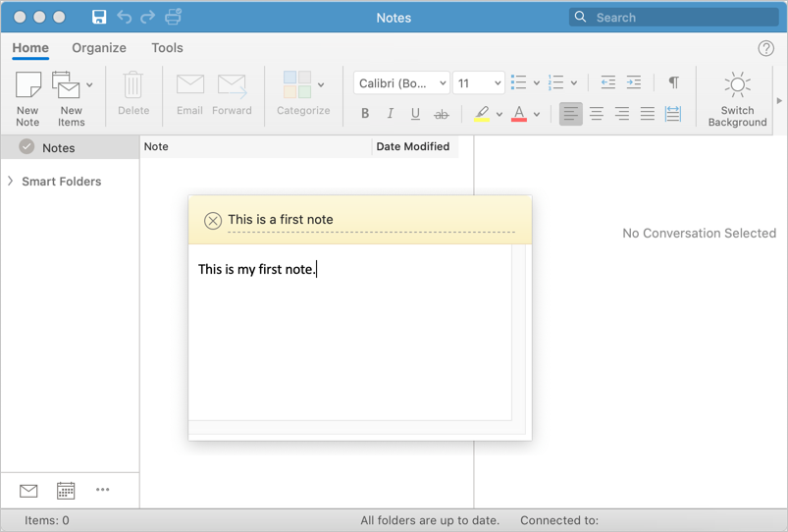Choose the text highlight color
Image resolution: width=788 pixels, height=532 pixels.
482,114
